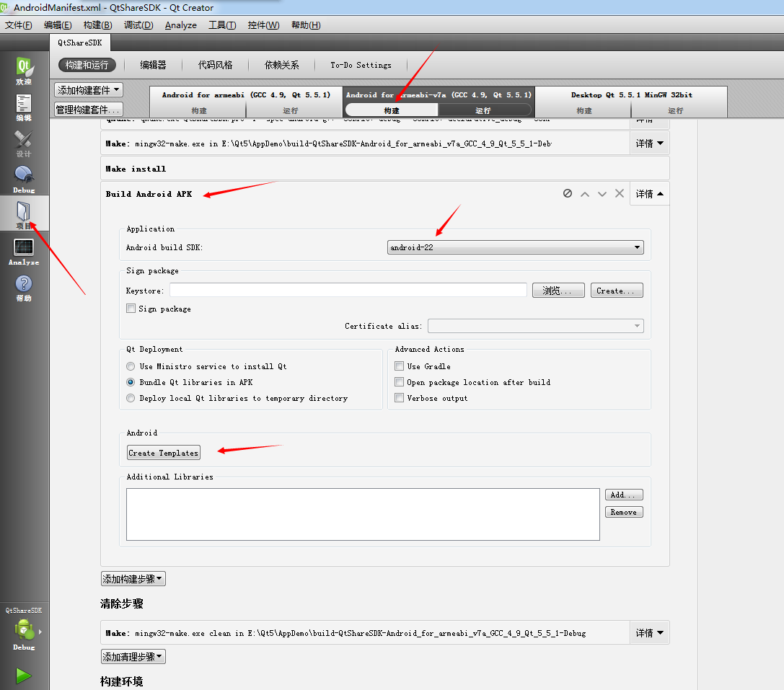
Task: Click Add additional library button
Action: coord(623,495)
